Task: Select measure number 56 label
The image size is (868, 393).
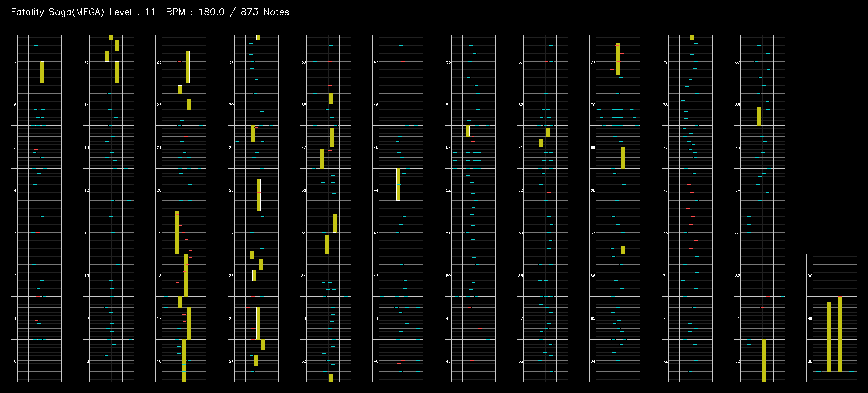Action: pyautogui.click(x=521, y=361)
